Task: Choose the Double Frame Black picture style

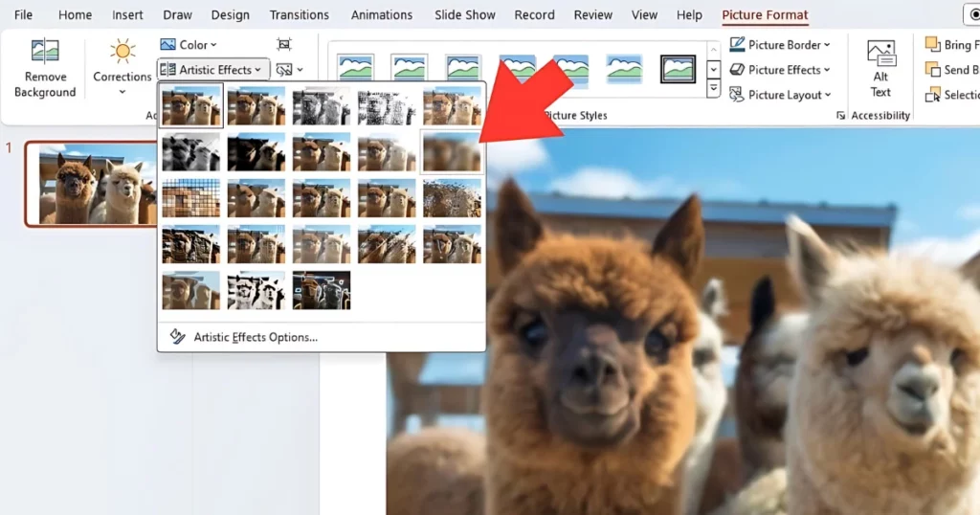Action: click(x=679, y=69)
